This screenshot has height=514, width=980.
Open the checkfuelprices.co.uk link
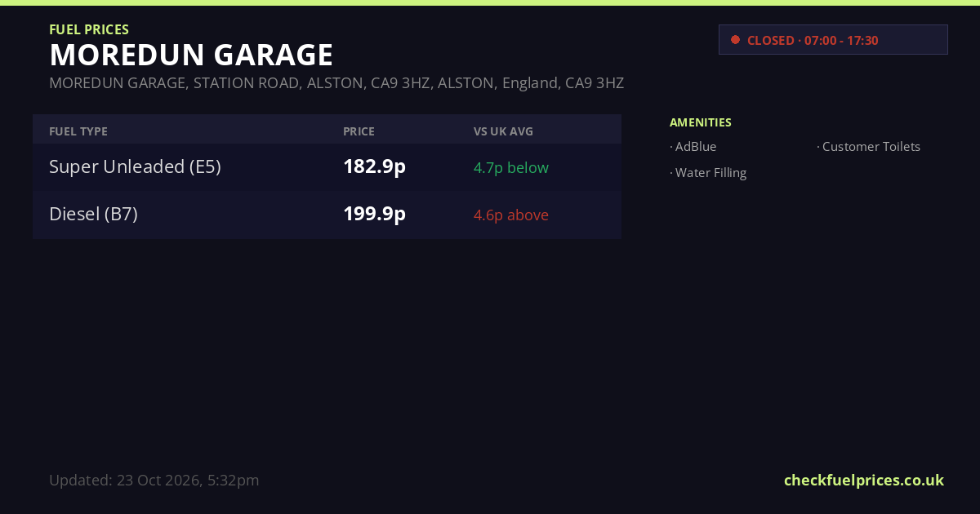(864, 481)
